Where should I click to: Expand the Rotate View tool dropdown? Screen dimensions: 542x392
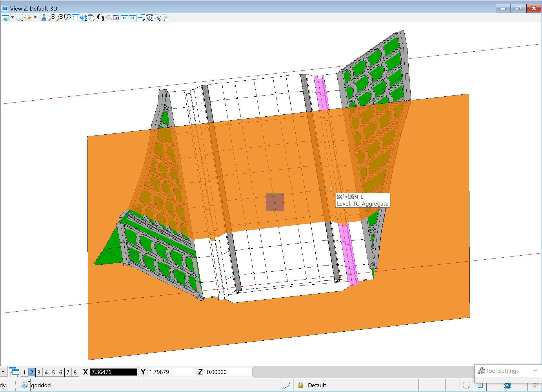click(86, 20)
